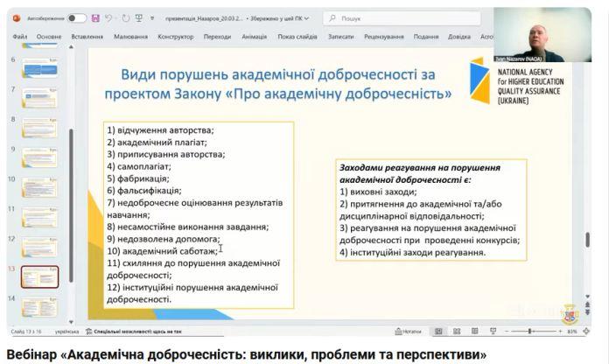The width and height of the screenshot is (609, 364).
Task: Switch to Slide Sorter view icon
Action: click(x=457, y=332)
